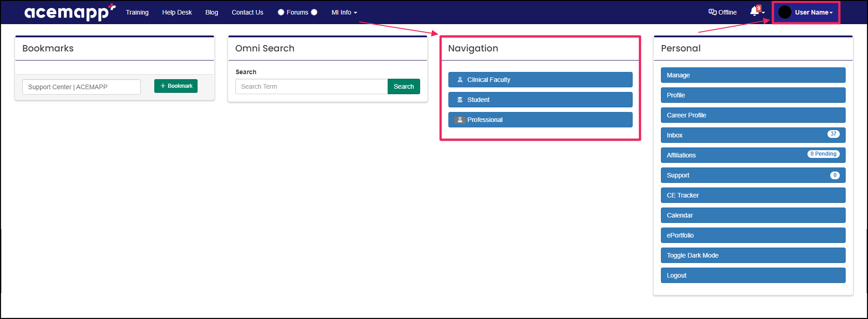Screen dimensions: 868x319
Task: Click the plus icon on Bookmark button
Action: coord(163,86)
